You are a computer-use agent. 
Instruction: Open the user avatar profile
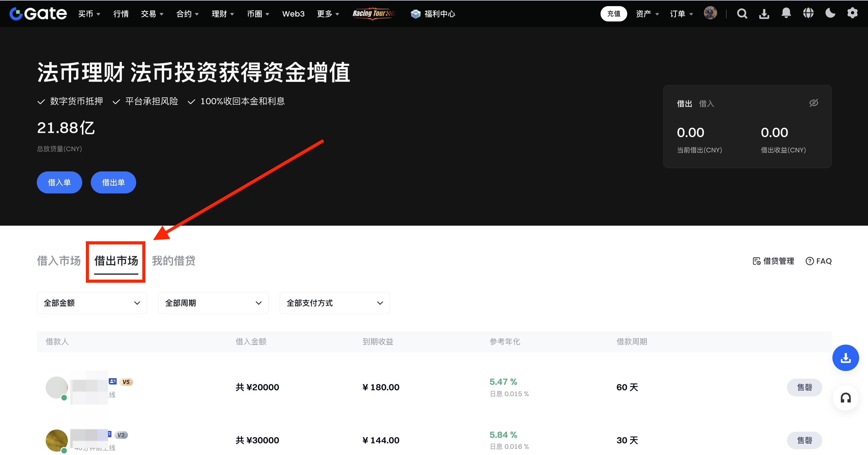coord(710,13)
